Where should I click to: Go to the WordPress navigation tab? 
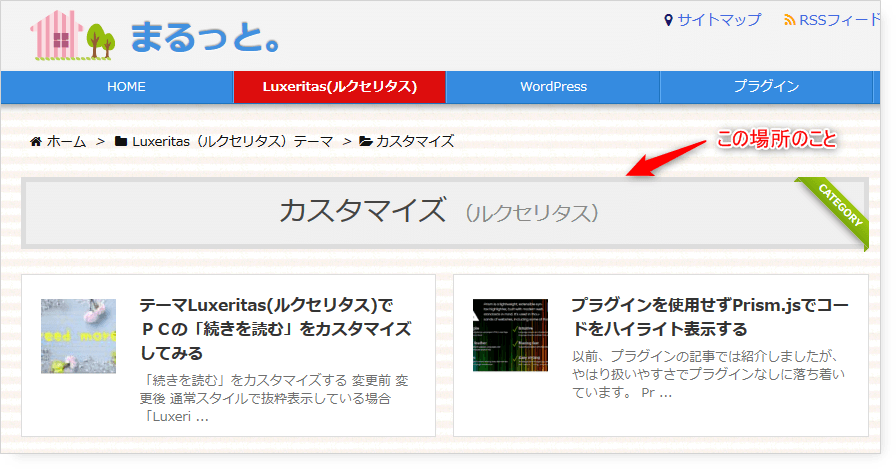point(553,87)
